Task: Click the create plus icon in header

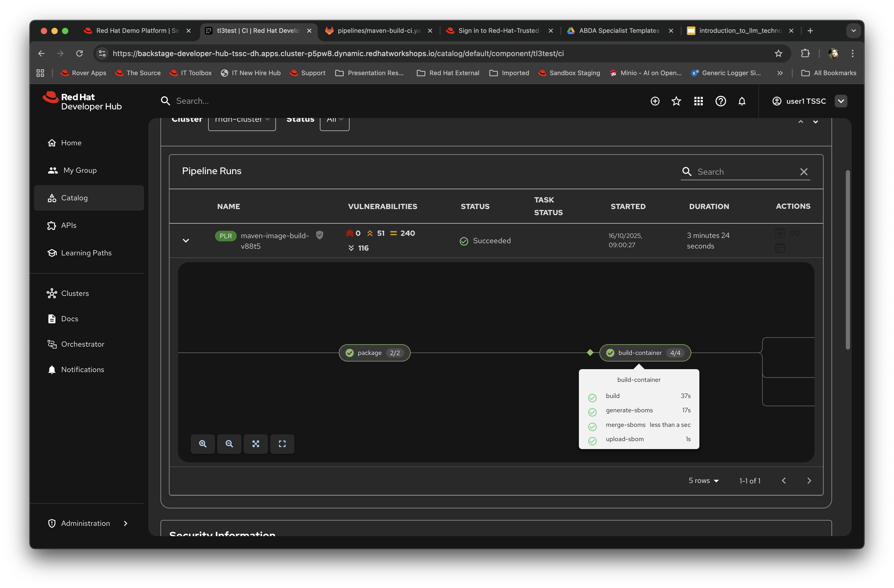Action: pos(655,101)
